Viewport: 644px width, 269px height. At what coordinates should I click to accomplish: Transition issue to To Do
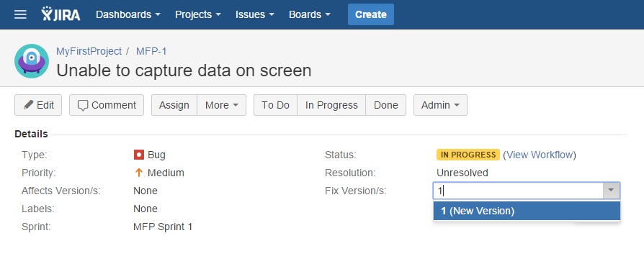[x=275, y=105]
